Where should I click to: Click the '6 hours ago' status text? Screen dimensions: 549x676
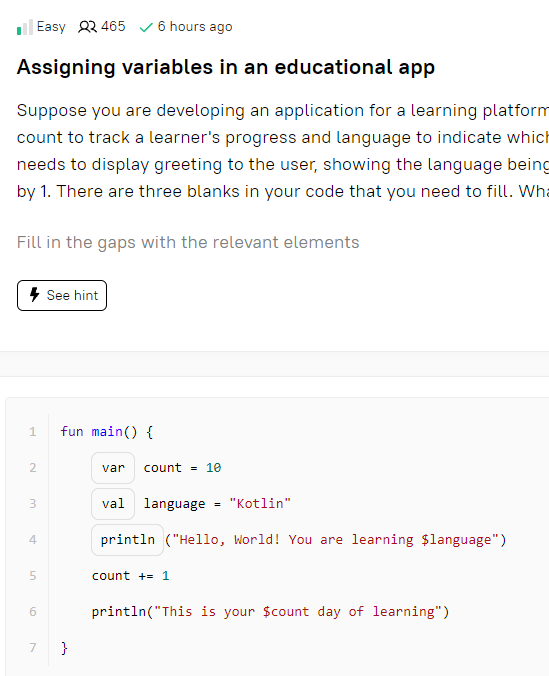point(195,27)
